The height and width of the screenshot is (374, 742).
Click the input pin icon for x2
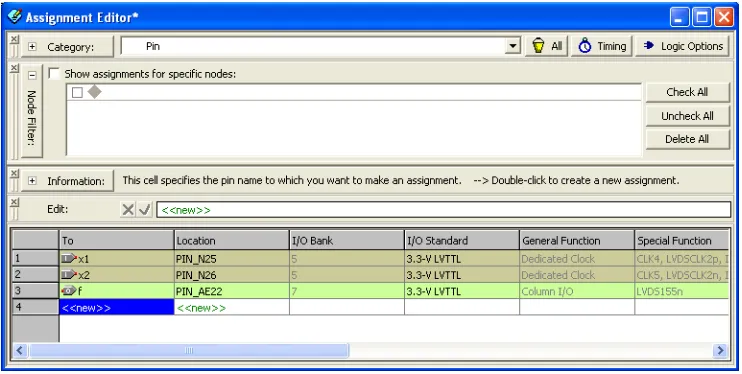click(x=69, y=275)
